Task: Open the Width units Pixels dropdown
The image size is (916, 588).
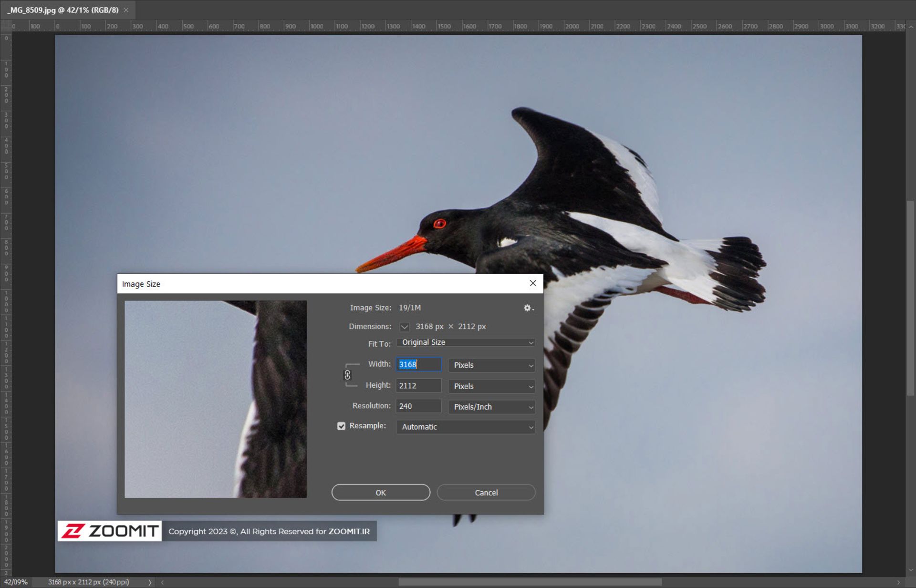Action: pyautogui.click(x=492, y=365)
